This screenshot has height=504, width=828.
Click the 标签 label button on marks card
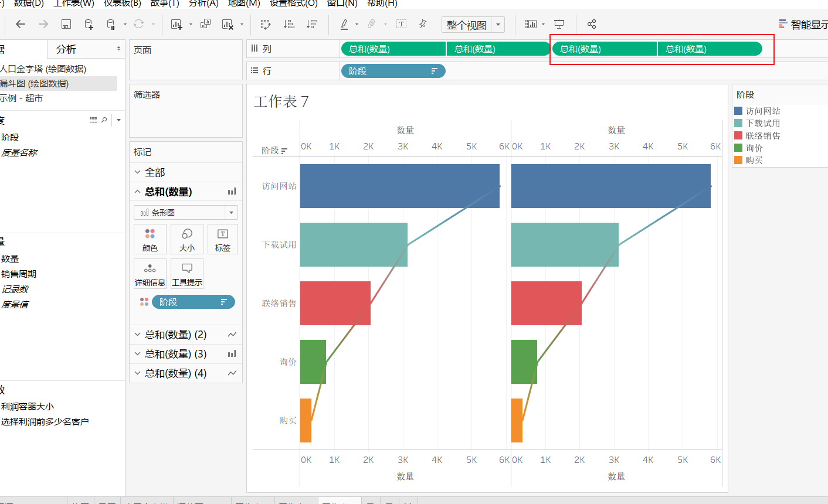(223, 239)
